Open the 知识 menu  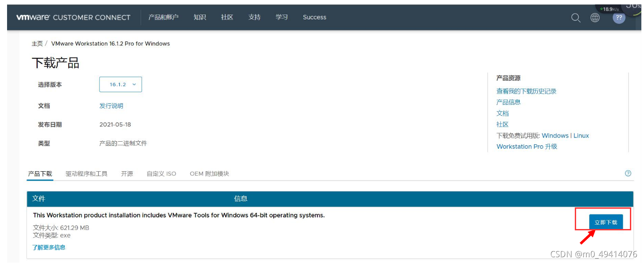click(200, 17)
